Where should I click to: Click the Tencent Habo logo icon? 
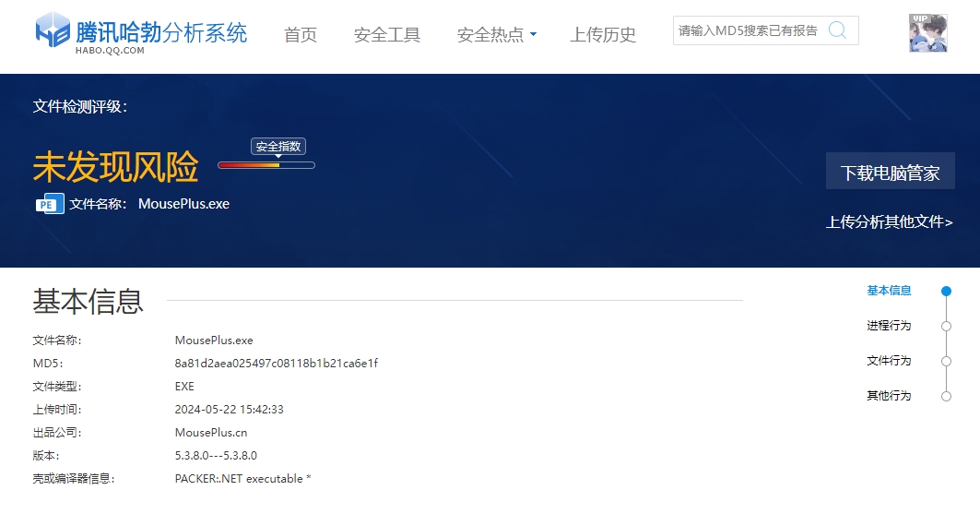(x=53, y=30)
